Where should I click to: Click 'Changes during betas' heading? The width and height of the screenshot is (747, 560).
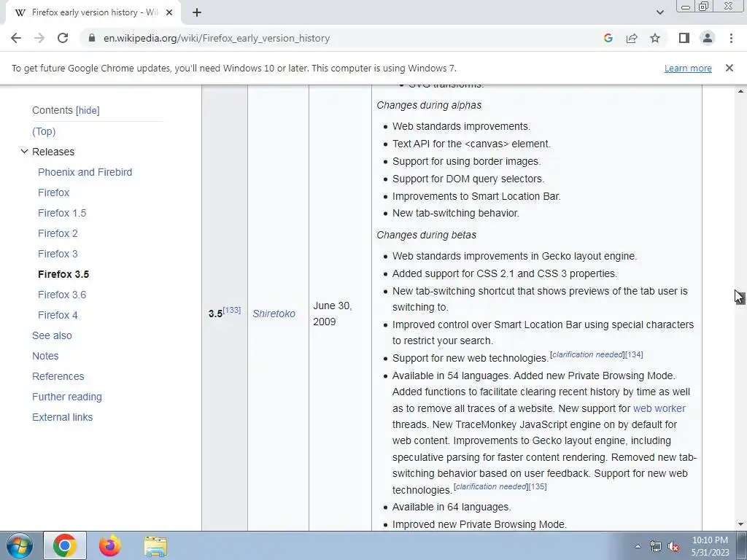[426, 236]
